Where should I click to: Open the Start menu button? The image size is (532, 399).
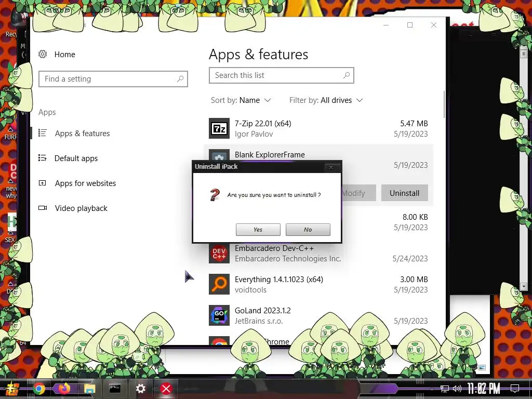coord(11,389)
